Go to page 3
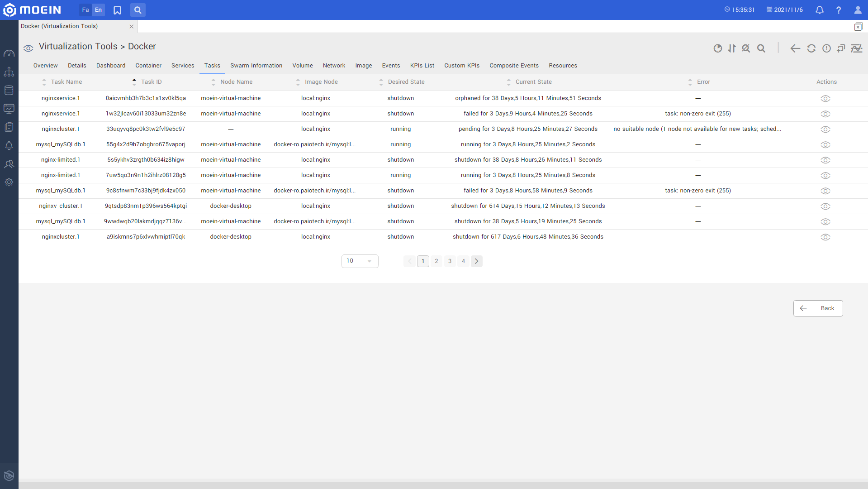 [x=450, y=261]
